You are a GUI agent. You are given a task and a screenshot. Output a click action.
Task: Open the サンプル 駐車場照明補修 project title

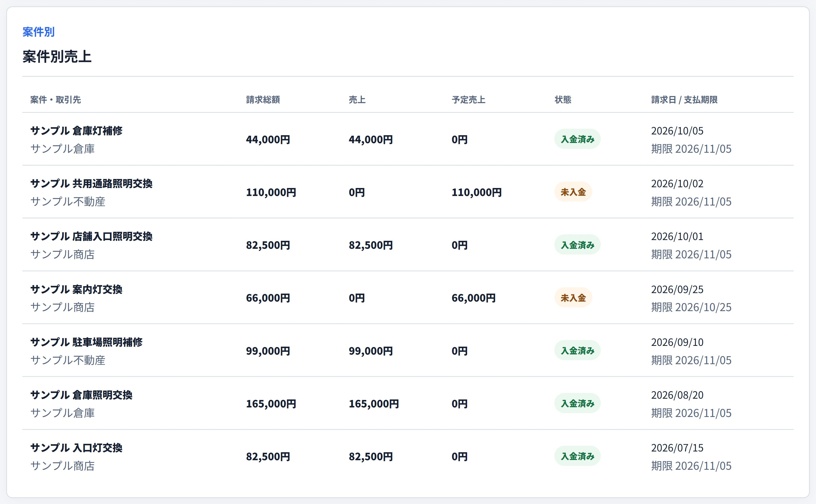pos(86,342)
